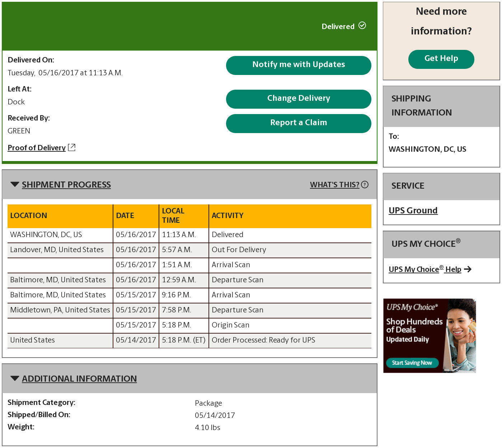
Task: Click the UPS My Choice deals ad image
Action: tap(430, 336)
